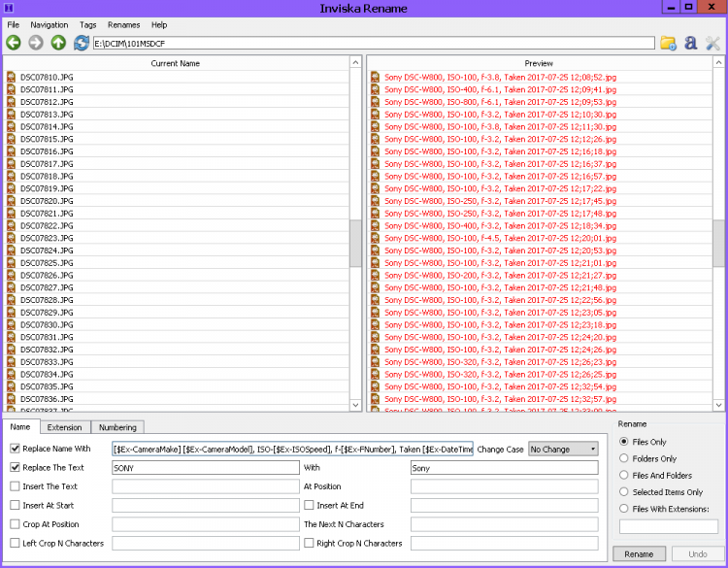Click file icon next to DSC07820.JPG
The width and height of the screenshot is (728, 568).
11,201
